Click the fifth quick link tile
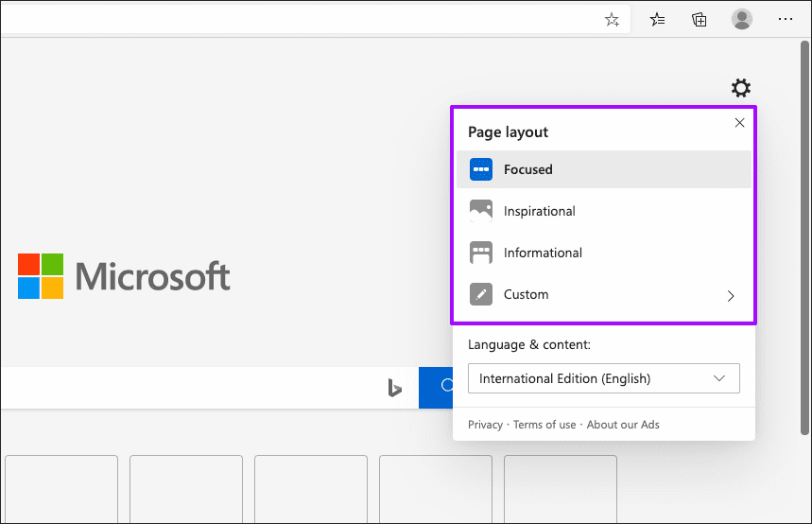This screenshot has width=812, height=524. [x=561, y=489]
